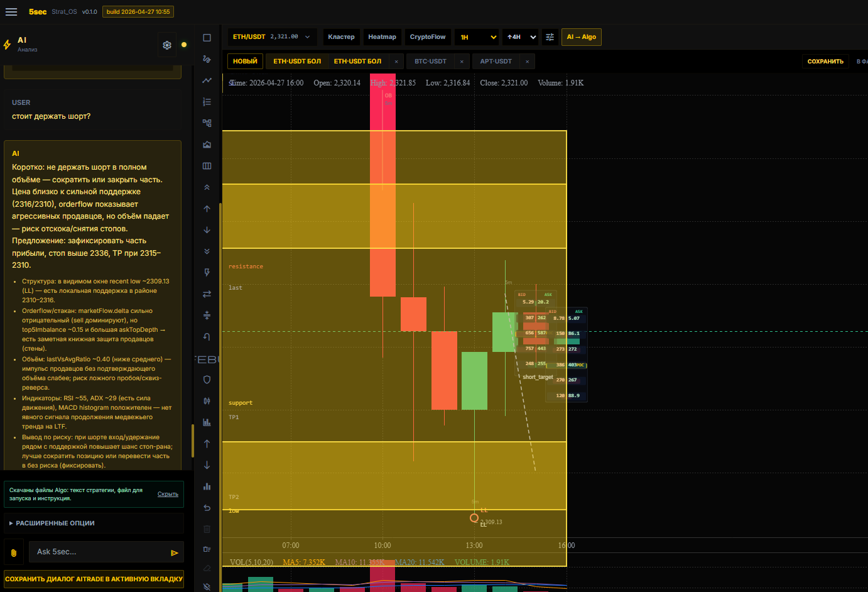Click the lightning bolt signals icon in sidebar
Image resolution: width=868 pixels, height=592 pixels.
click(x=207, y=272)
